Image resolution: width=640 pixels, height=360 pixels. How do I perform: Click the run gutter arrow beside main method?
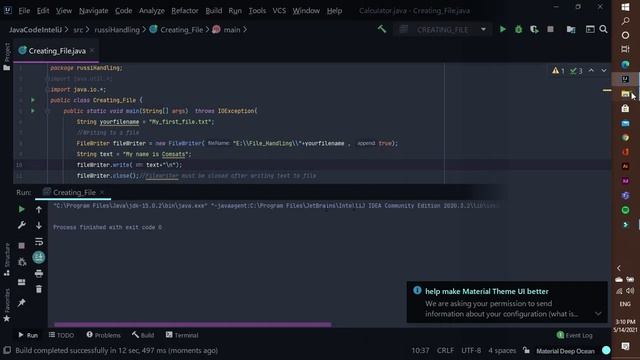33,111
